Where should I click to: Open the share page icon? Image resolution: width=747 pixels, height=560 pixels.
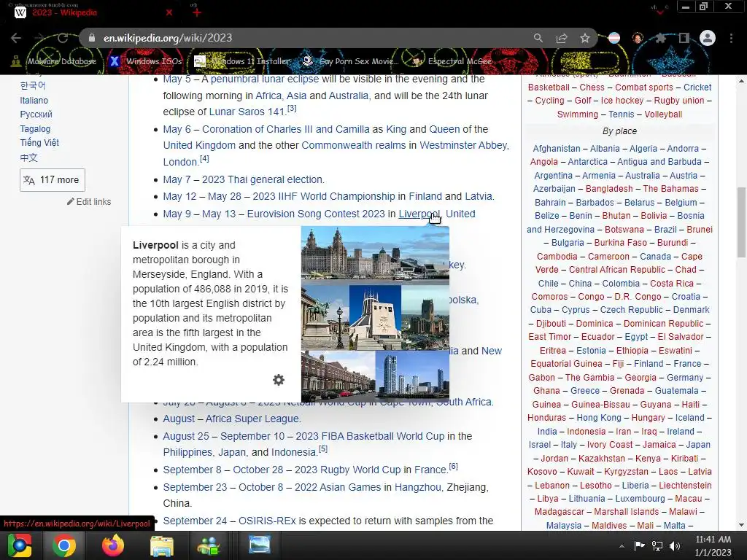point(562,38)
